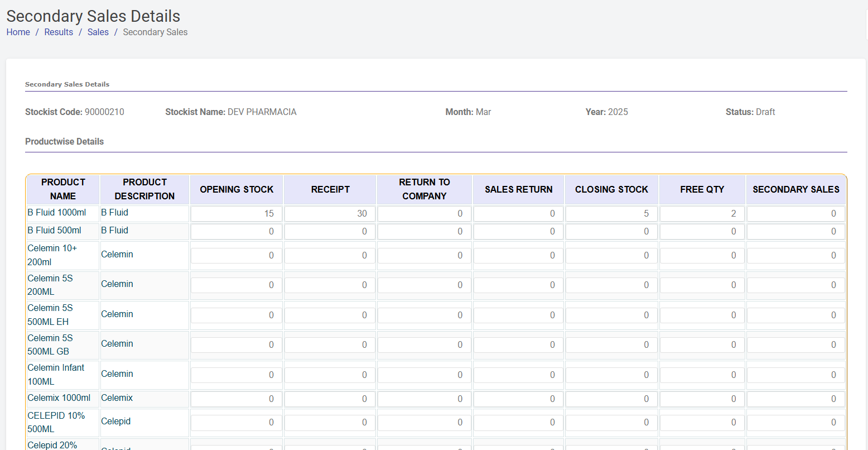Click the Opening Stock column header

pos(237,190)
